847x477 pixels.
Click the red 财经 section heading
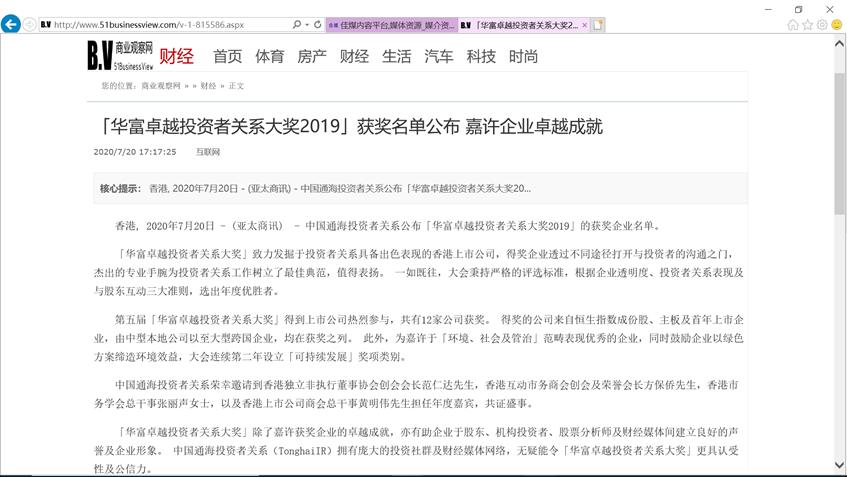[x=176, y=56]
